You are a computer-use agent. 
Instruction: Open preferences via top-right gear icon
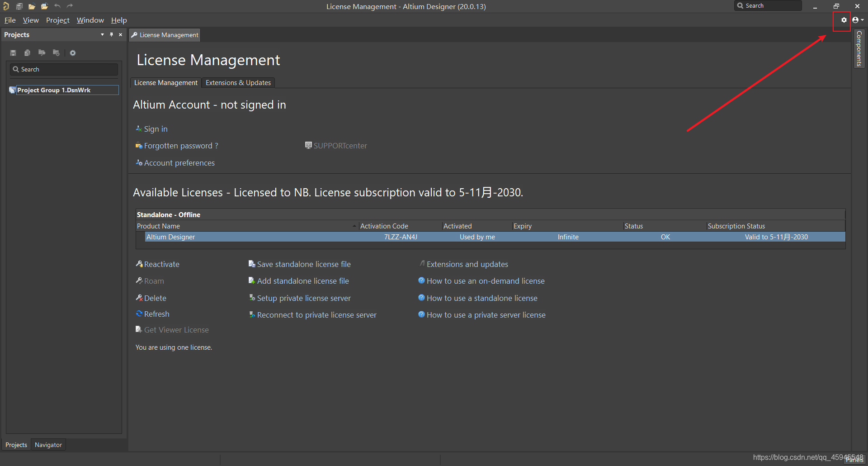(x=844, y=20)
